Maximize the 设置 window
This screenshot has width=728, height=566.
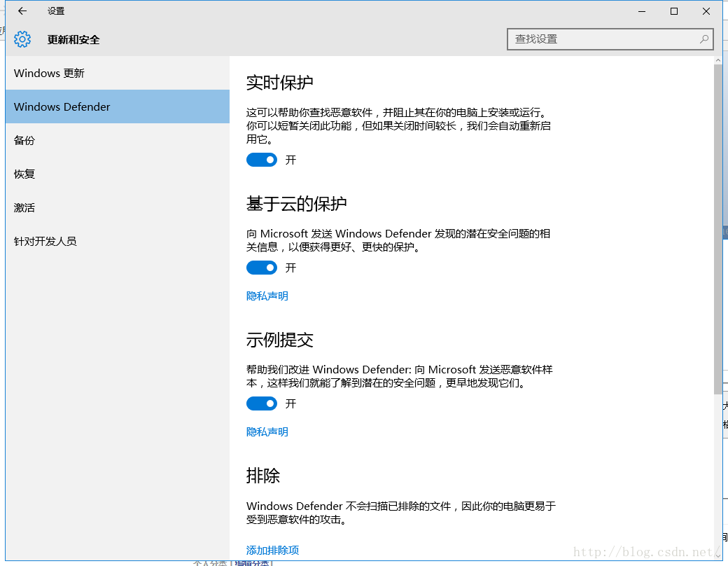coord(674,11)
